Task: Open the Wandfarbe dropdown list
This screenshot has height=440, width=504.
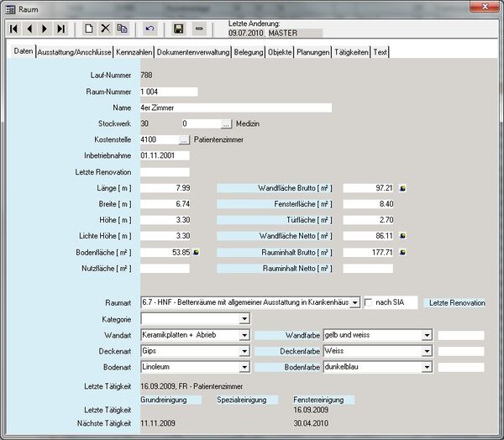Action: click(x=427, y=335)
